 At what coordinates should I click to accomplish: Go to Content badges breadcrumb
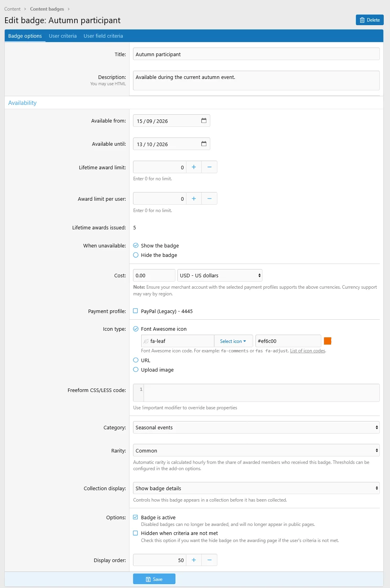(x=47, y=9)
